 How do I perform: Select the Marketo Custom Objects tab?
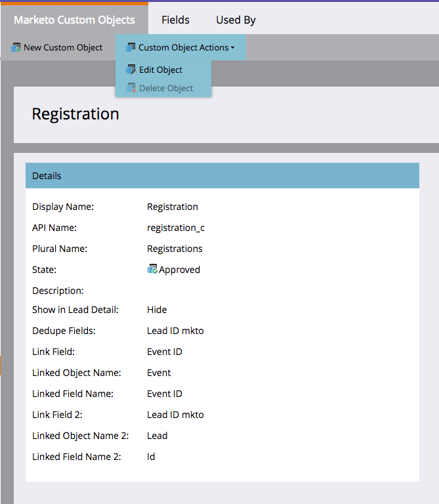74,20
